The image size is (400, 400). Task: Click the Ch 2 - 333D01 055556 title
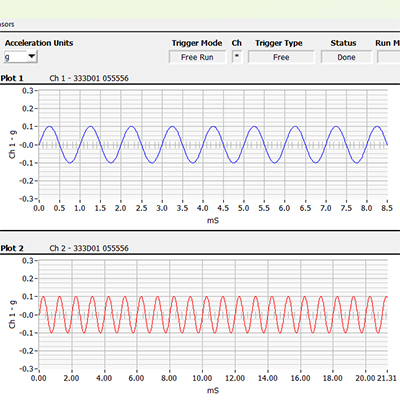(89, 248)
